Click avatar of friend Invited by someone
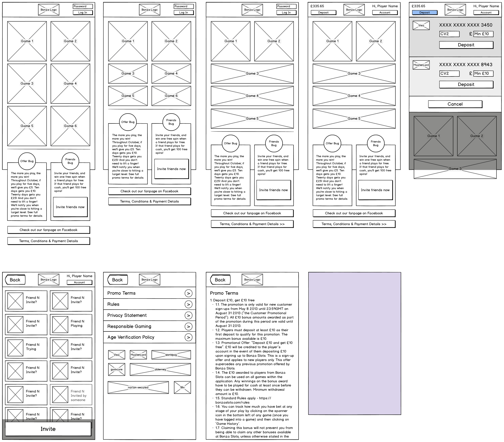Viewport: 504px width, 442px height. pyautogui.click(x=60, y=395)
